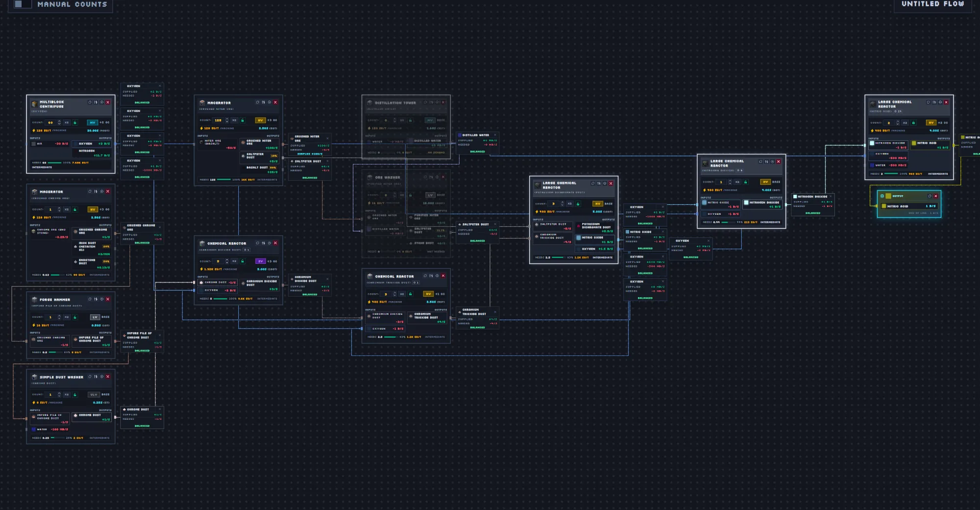This screenshot has width=980, height=510.
Task: Open the MV voltage tier selector on Multiblock Centrifuge
Action: click(x=93, y=123)
